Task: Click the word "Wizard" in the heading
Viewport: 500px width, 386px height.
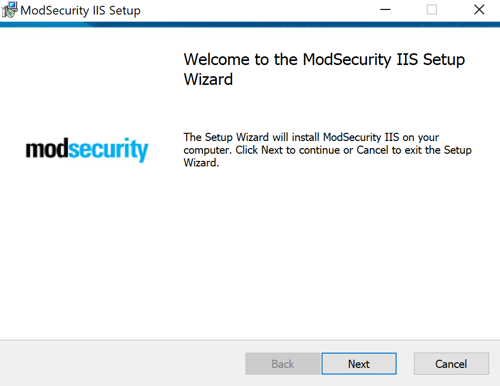Action: (x=208, y=79)
